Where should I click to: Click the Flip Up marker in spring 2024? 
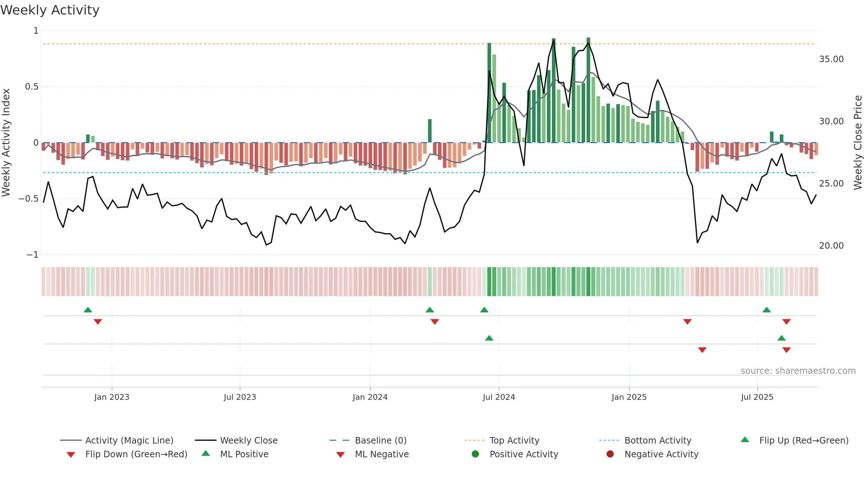click(x=430, y=310)
